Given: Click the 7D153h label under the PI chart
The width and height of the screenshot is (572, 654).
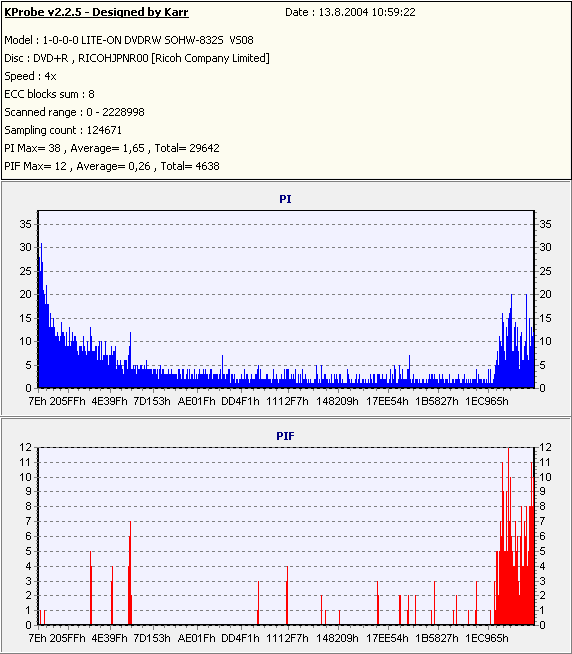Looking at the screenshot, I should [x=152, y=401].
